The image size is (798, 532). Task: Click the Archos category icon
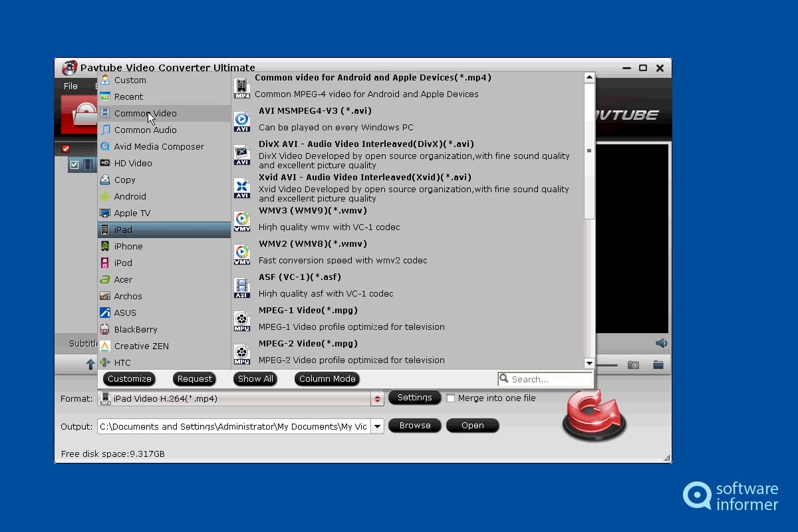pyautogui.click(x=105, y=296)
